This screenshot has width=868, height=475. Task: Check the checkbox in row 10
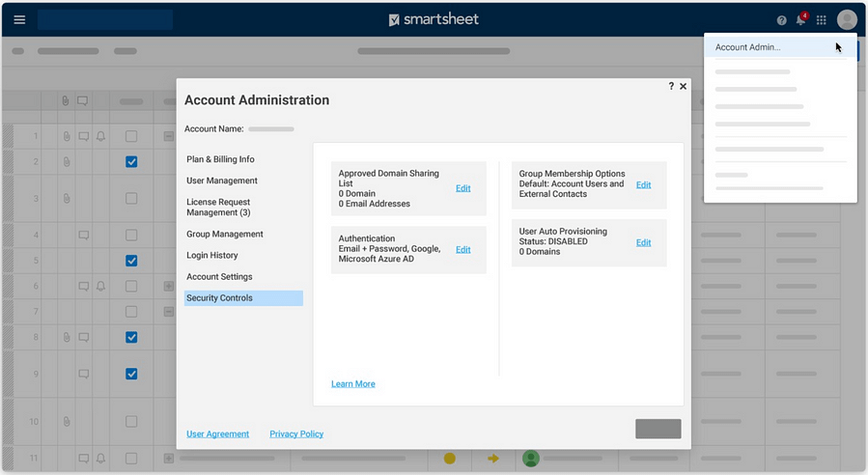pyautogui.click(x=131, y=422)
